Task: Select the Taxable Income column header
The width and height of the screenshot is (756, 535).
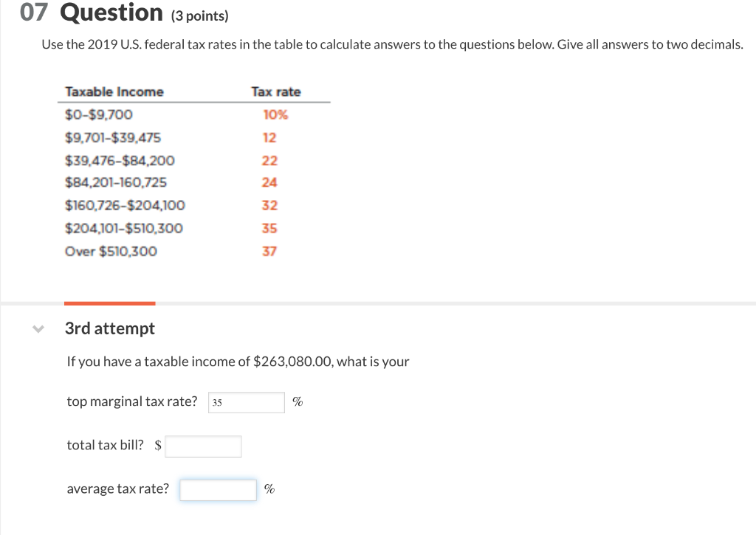Action: 114,92
